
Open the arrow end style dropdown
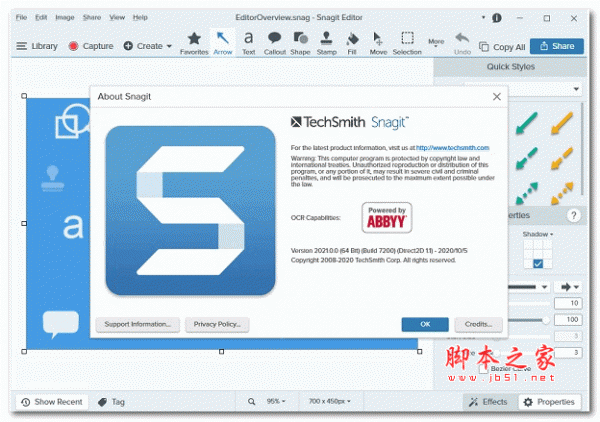coord(570,287)
